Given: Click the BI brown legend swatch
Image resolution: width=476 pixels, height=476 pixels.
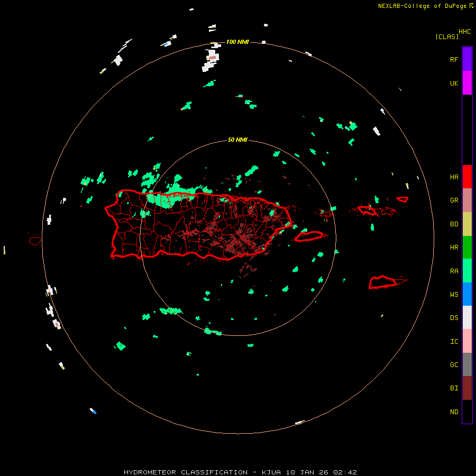Looking at the screenshot, I should [x=467, y=388].
